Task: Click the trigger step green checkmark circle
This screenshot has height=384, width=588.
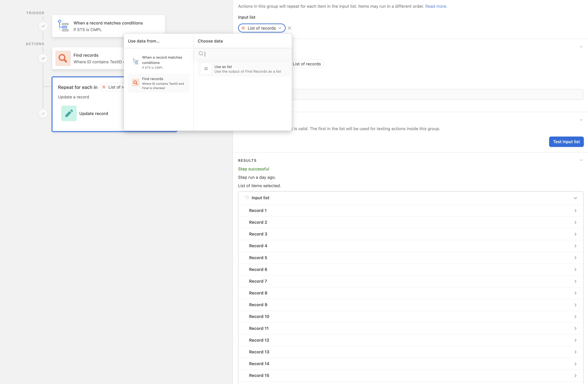Action: point(43,26)
